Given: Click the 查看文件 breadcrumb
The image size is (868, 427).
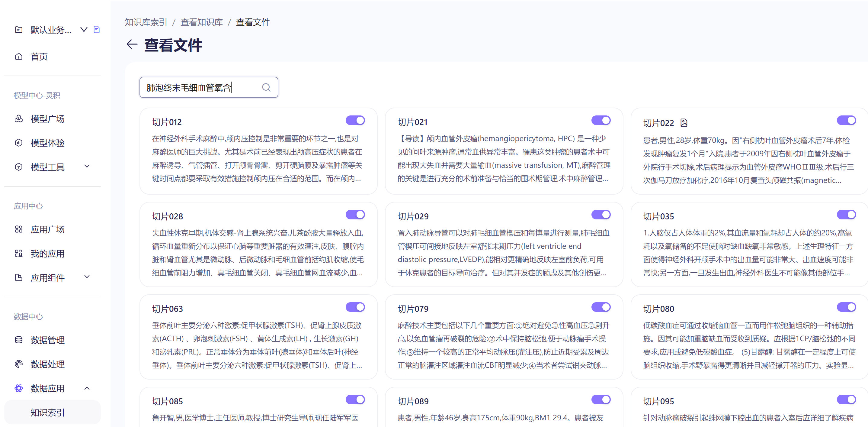Looking at the screenshot, I should [253, 22].
